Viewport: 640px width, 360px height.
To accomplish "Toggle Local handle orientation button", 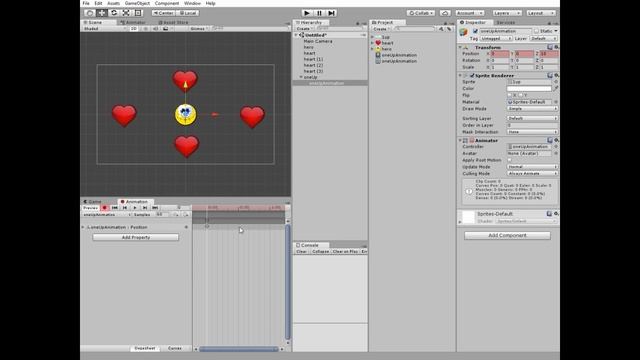I will [x=188, y=13].
